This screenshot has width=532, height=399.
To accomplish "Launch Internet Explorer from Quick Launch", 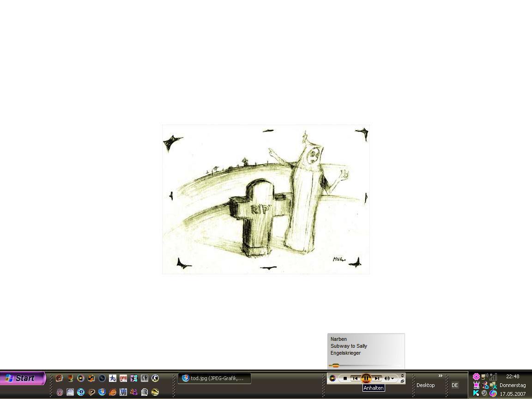I will click(112, 392).
